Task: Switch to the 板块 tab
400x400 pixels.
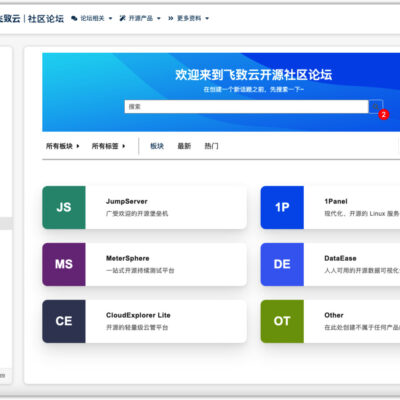Action: point(157,146)
